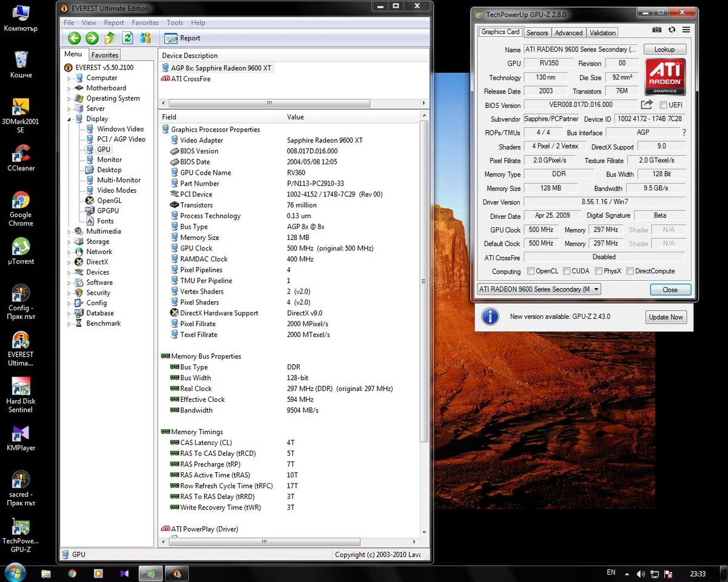Click the BIOS share/export icon in GPU-Z

(x=647, y=104)
